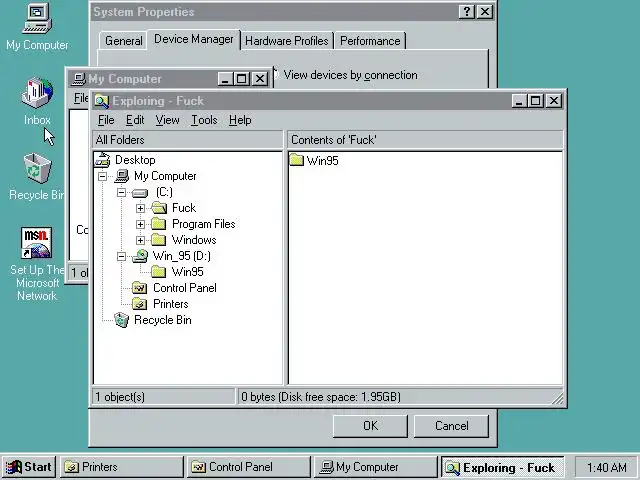Switch to Performance tab
Viewport: 640px width, 480px height.
pos(370,41)
